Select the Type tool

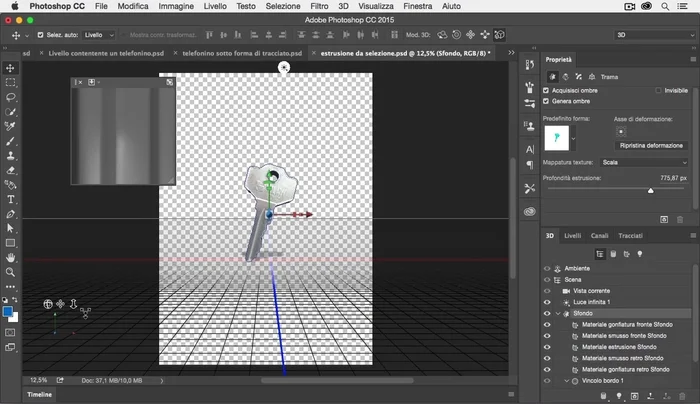10,199
